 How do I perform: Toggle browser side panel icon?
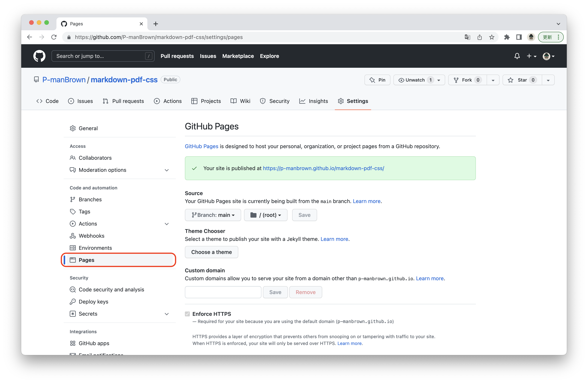click(519, 37)
